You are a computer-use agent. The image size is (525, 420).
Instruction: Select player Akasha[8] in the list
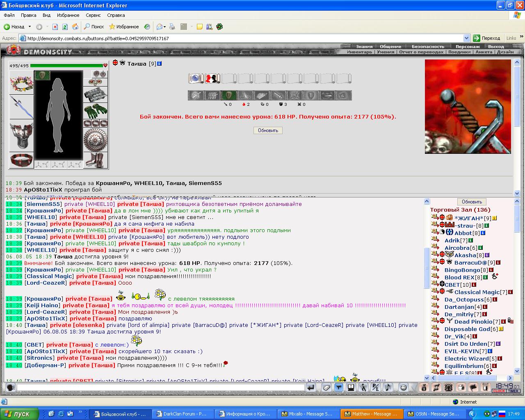click(x=469, y=255)
